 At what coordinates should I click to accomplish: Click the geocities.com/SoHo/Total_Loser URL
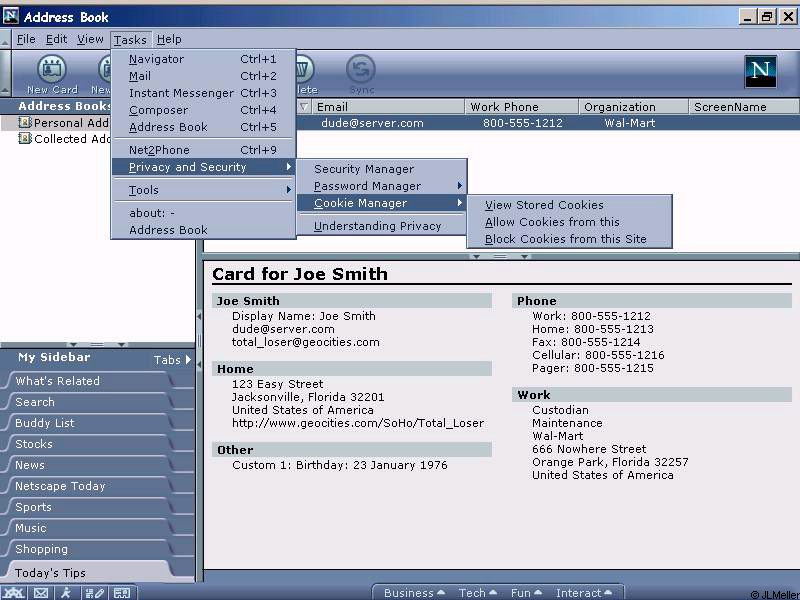pos(358,423)
